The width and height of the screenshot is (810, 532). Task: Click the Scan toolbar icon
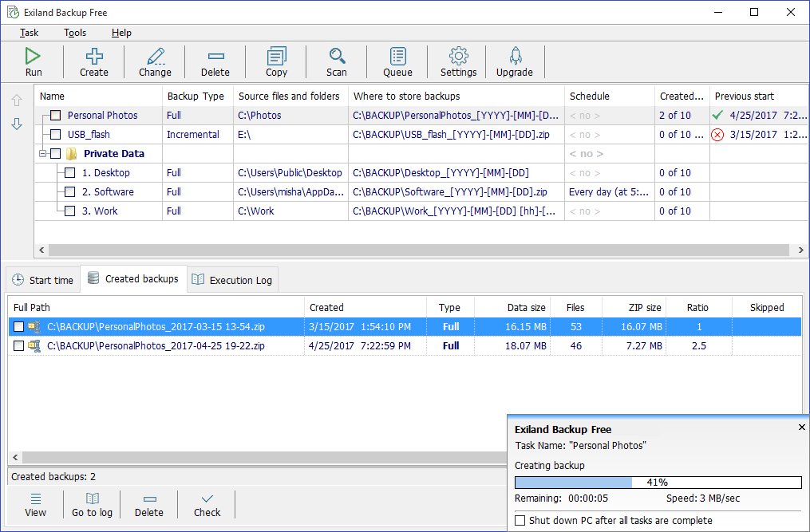(x=337, y=56)
